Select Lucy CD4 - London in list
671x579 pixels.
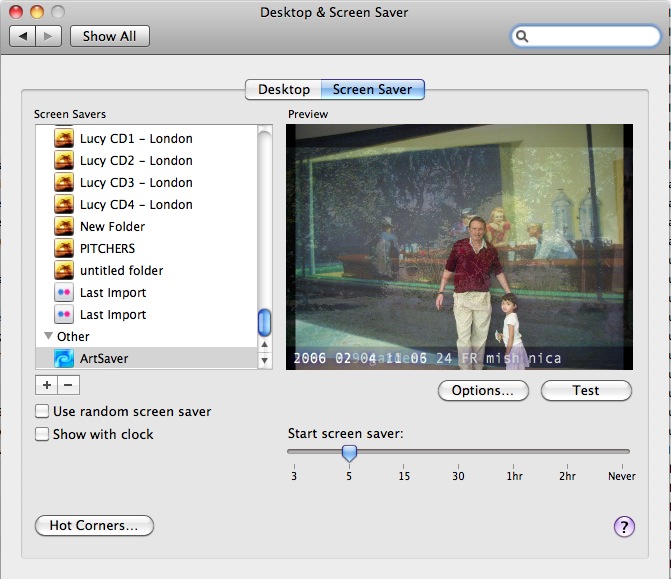click(x=147, y=205)
